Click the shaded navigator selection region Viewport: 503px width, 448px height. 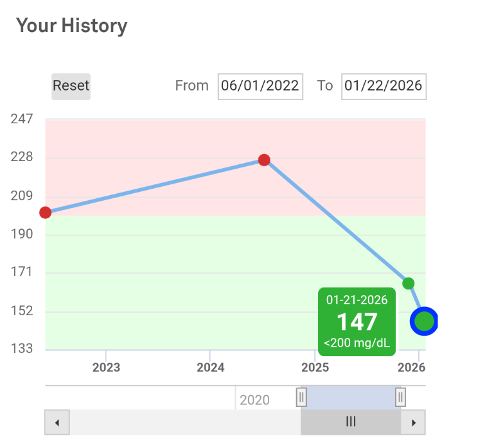pyautogui.click(x=350, y=397)
